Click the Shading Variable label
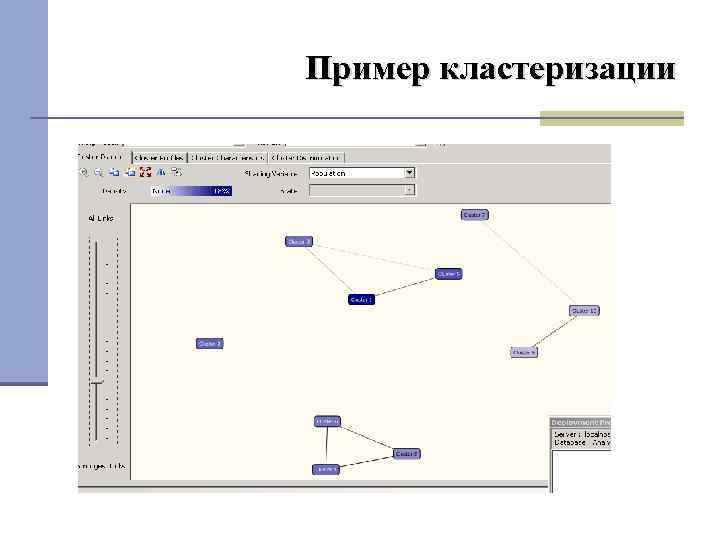 pyautogui.click(x=271, y=174)
